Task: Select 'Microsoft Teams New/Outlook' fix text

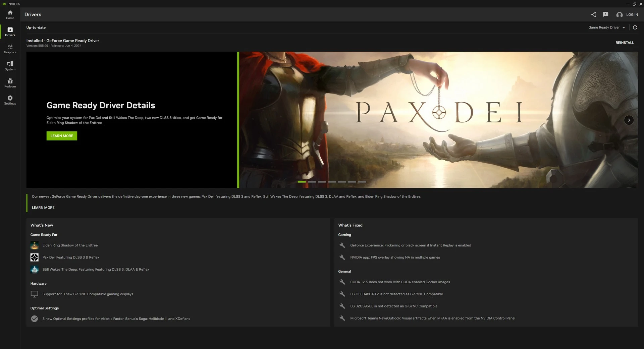Action: [433, 318]
